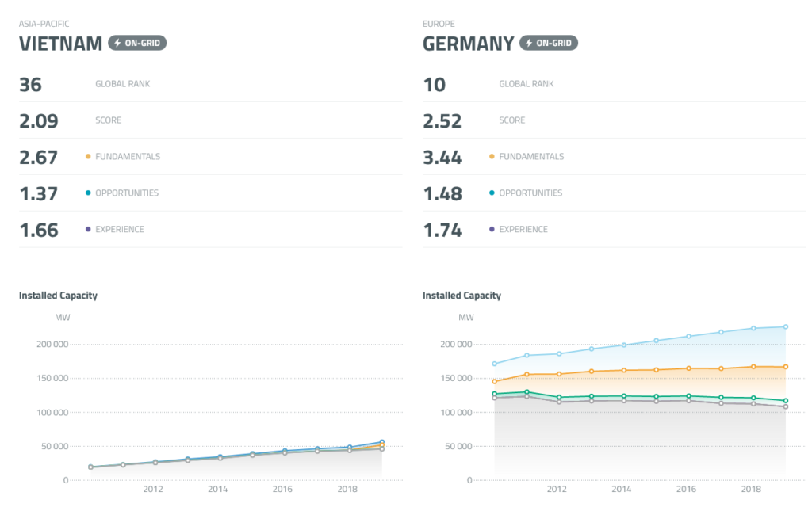This screenshot has height=515, width=812.
Task: Click Vietnam's experience value 1.66
Action: (x=39, y=231)
